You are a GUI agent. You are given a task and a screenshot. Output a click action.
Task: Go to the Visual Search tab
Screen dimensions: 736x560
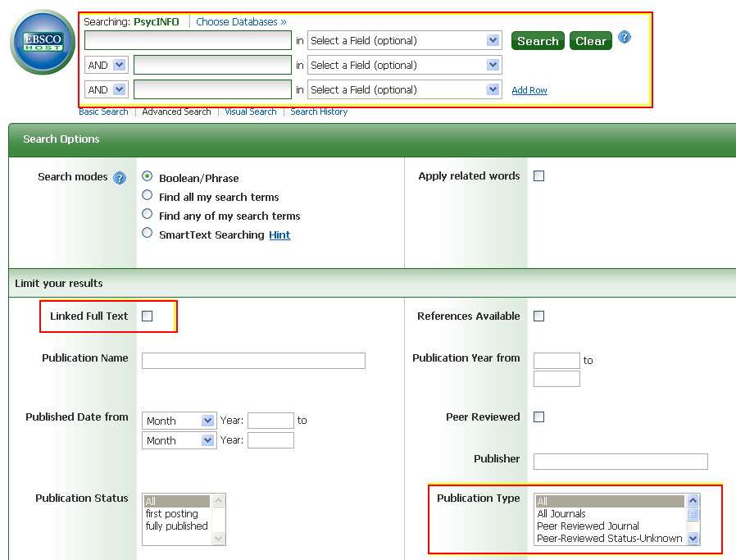point(250,112)
